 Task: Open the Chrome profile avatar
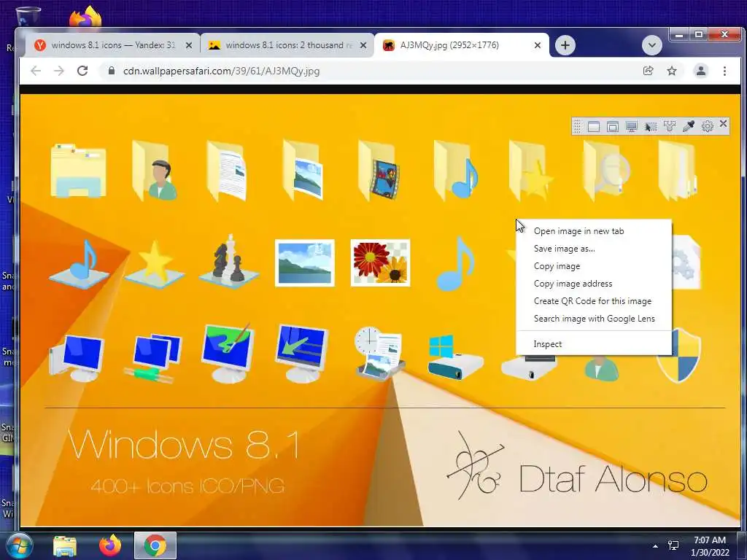tap(701, 71)
